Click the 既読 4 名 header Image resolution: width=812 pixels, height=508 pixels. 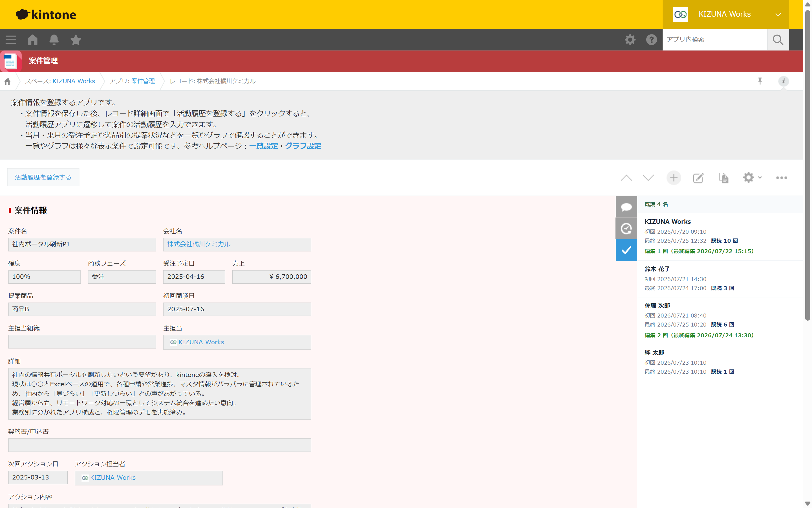pyautogui.click(x=656, y=204)
